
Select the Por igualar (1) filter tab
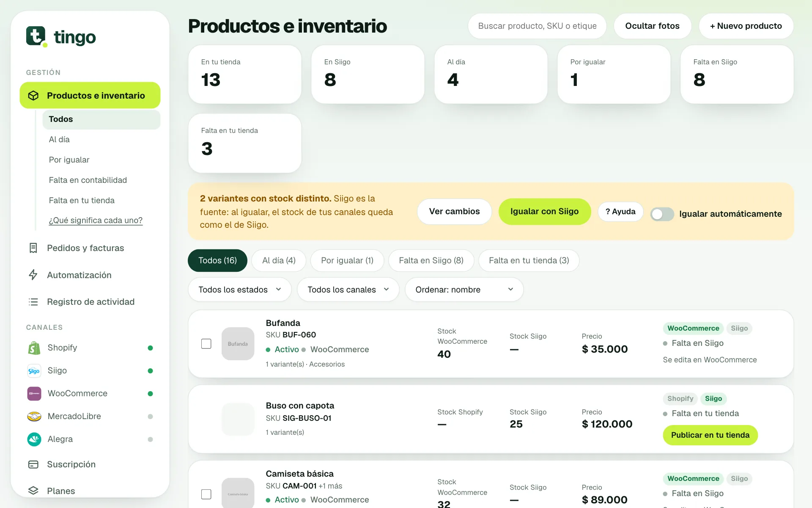(347, 260)
